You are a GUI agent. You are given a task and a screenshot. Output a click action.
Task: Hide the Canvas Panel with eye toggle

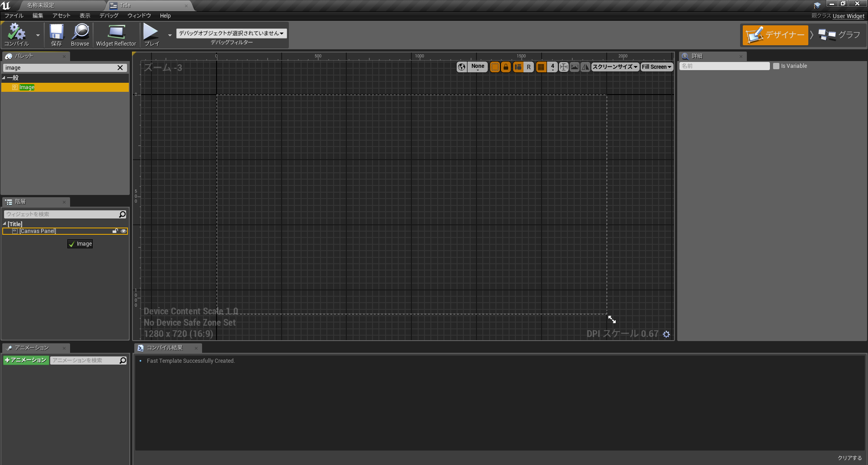[x=123, y=231]
